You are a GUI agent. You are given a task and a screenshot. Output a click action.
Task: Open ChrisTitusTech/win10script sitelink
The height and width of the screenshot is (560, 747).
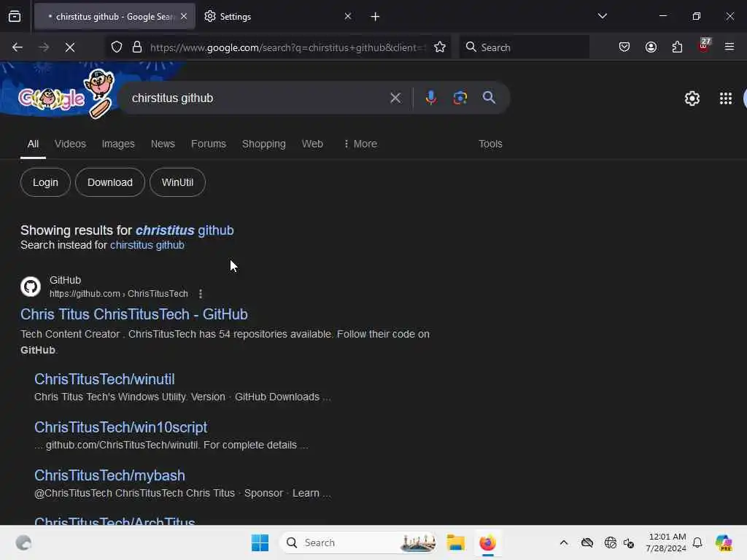120,427
